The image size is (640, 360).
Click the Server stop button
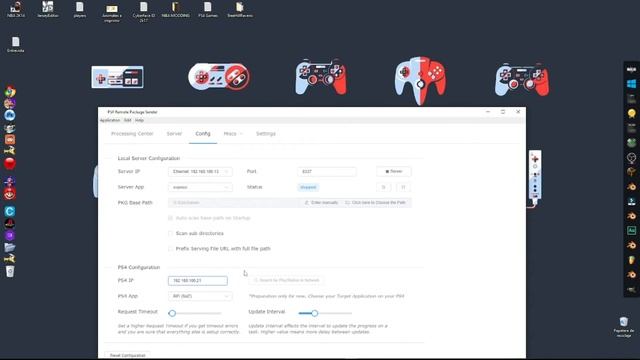pos(393,171)
